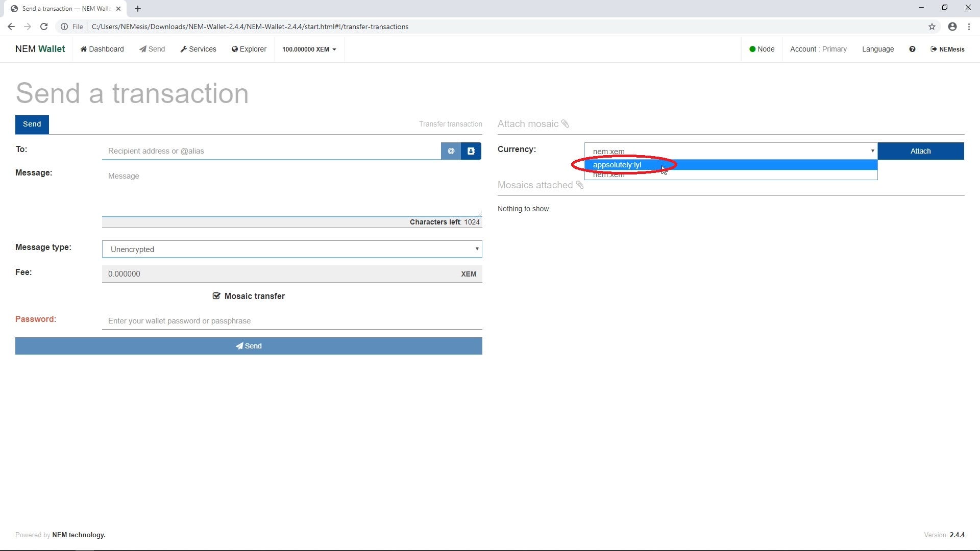Toggle the Mosaic transfer checkbox
The width and height of the screenshot is (980, 551).
click(216, 296)
